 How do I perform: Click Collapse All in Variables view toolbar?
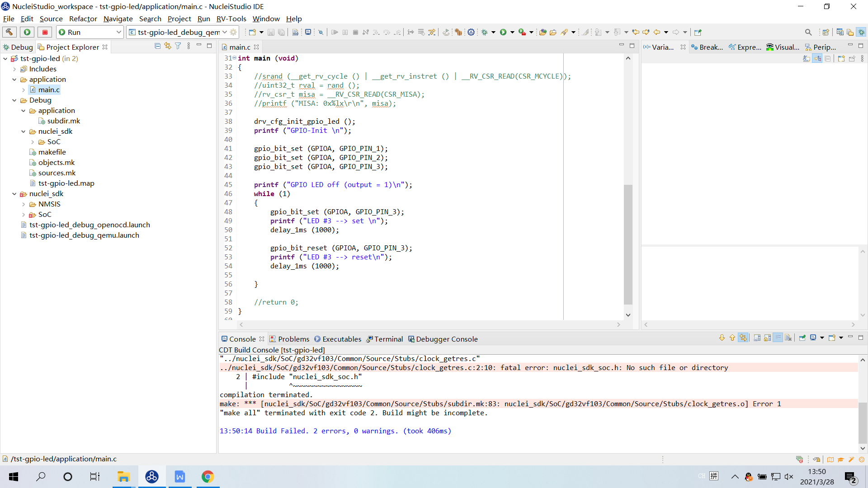[x=828, y=59]
